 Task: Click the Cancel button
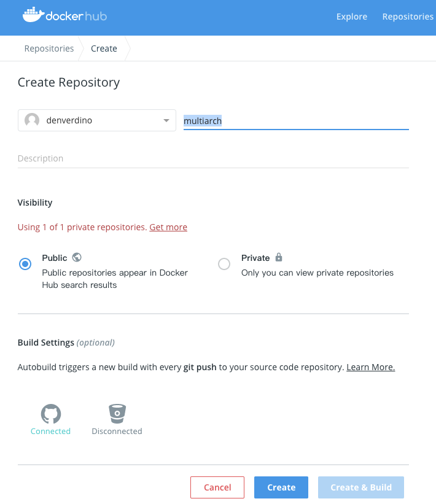click(217, 487)
